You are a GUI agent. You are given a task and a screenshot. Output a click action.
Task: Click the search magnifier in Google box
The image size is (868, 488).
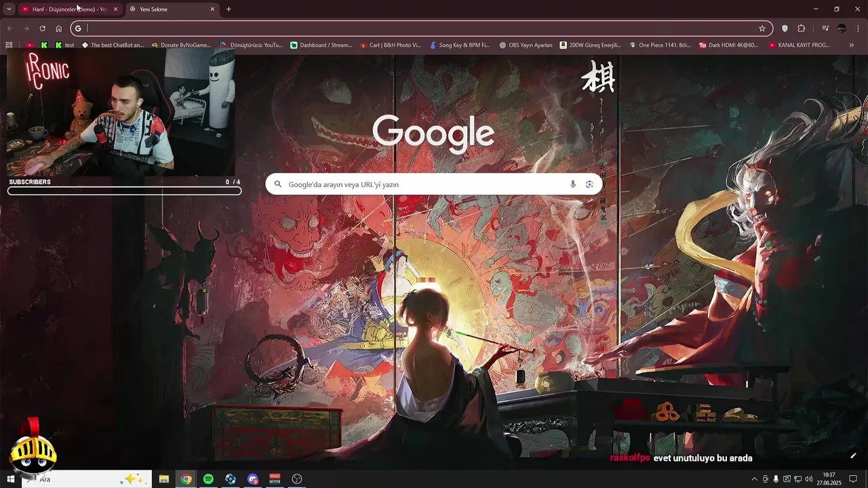click(277, 184)
